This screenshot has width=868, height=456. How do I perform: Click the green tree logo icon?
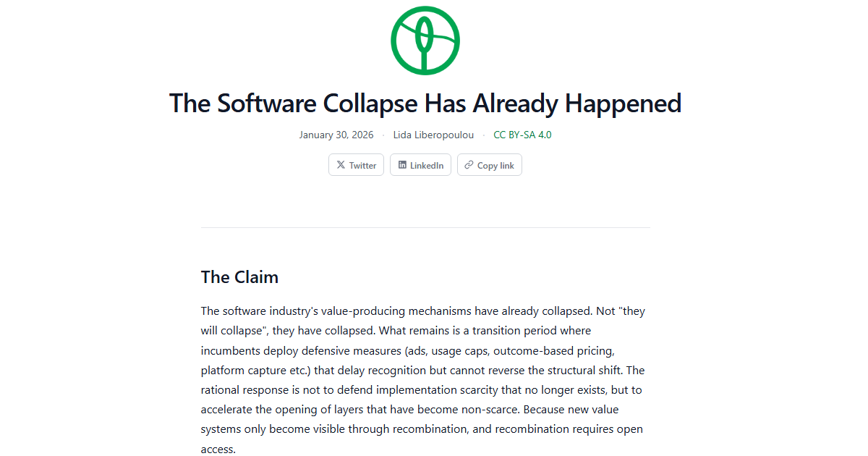(x=425, y=40)
